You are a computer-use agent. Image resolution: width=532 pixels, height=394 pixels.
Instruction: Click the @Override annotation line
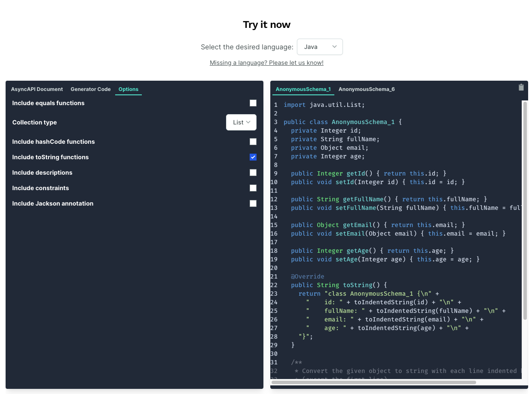308,276
